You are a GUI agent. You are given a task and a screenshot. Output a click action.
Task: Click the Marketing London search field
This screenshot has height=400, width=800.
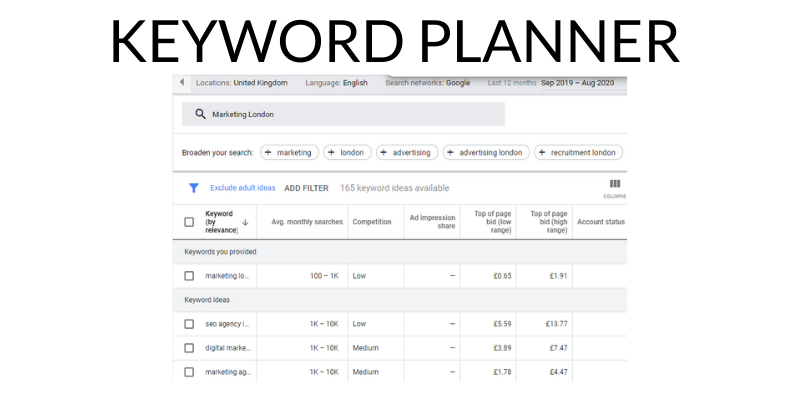(343, 114)
